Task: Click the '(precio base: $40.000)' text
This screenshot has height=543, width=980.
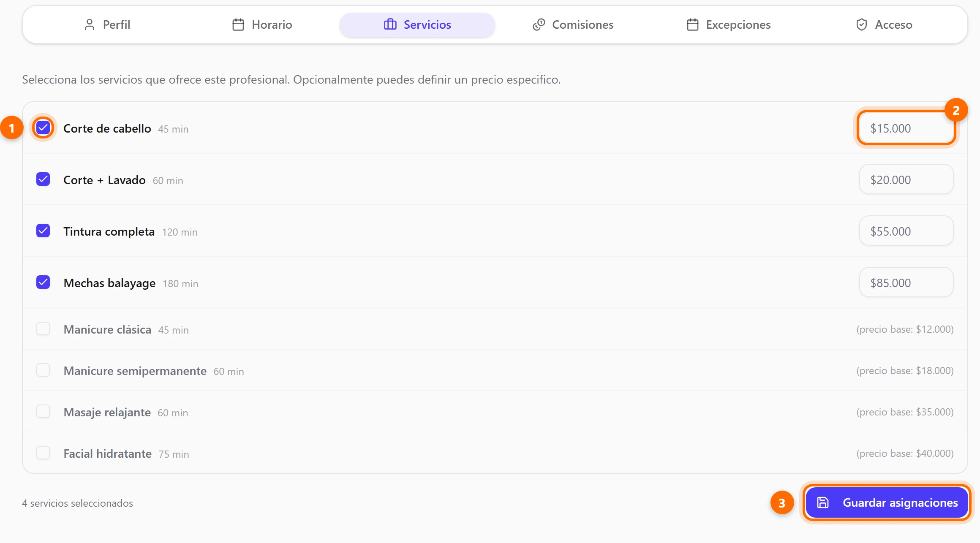Action: coord(905,453)
